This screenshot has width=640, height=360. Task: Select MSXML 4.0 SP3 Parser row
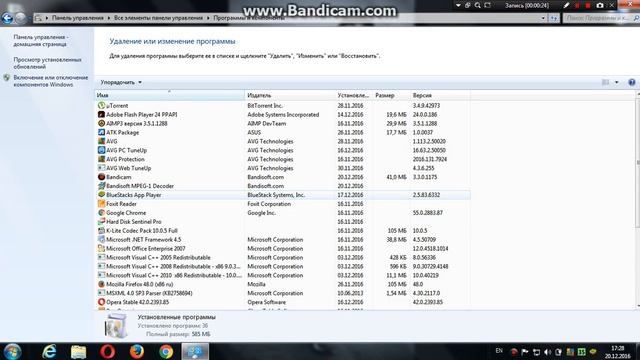282,293
